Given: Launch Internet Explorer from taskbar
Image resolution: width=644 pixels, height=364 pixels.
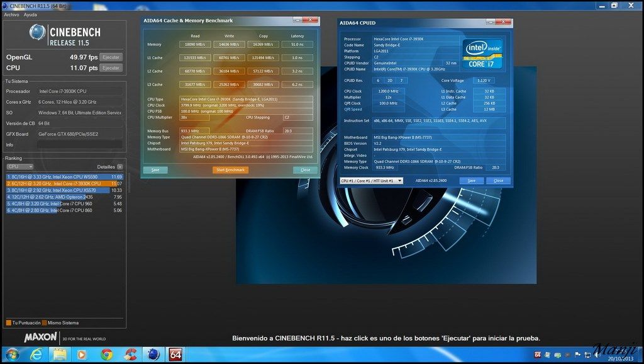Looking at the screenshot, I should 36,354.
